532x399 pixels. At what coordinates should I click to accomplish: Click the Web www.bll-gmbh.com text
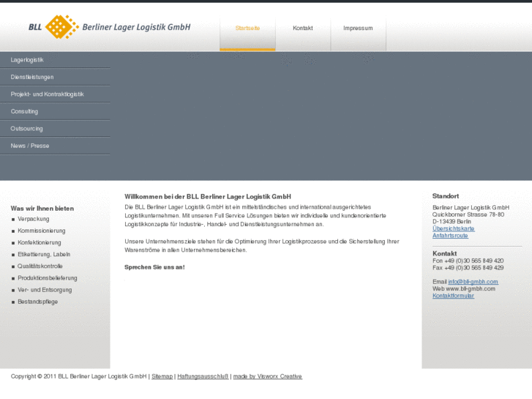click(x=464, y=288)
